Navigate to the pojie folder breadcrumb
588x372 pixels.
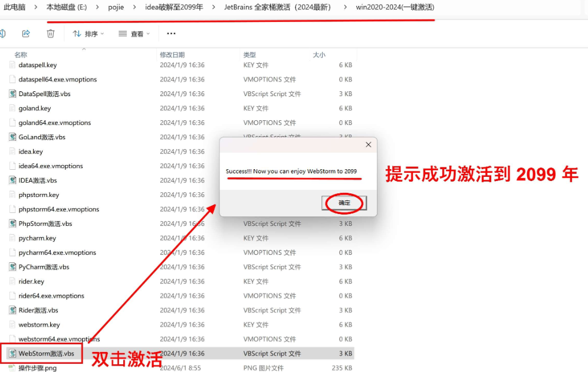[116, 7]
